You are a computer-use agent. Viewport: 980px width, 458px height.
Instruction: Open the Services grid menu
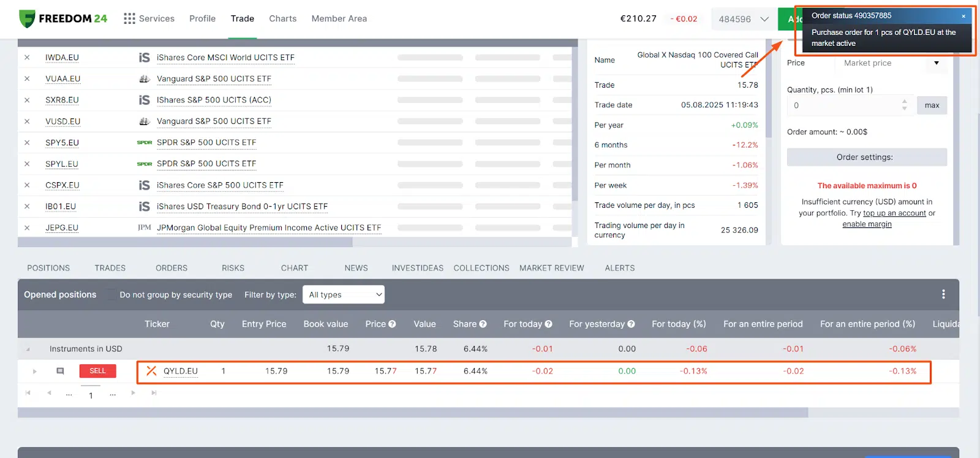(149, 18)
